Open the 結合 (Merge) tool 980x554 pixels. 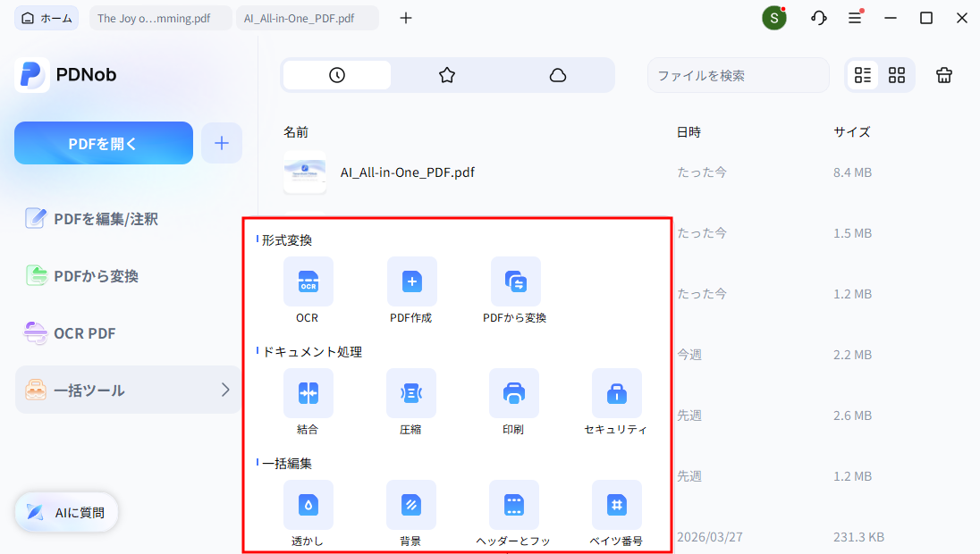pyautogui.click(x=308, y=393)
